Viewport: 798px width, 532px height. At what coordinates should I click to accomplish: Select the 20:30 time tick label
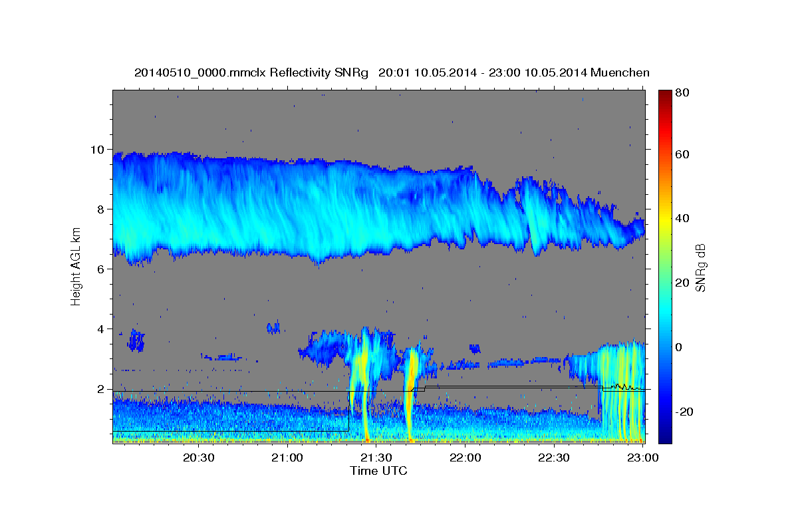pyautogui.click(x=199, y=458)
